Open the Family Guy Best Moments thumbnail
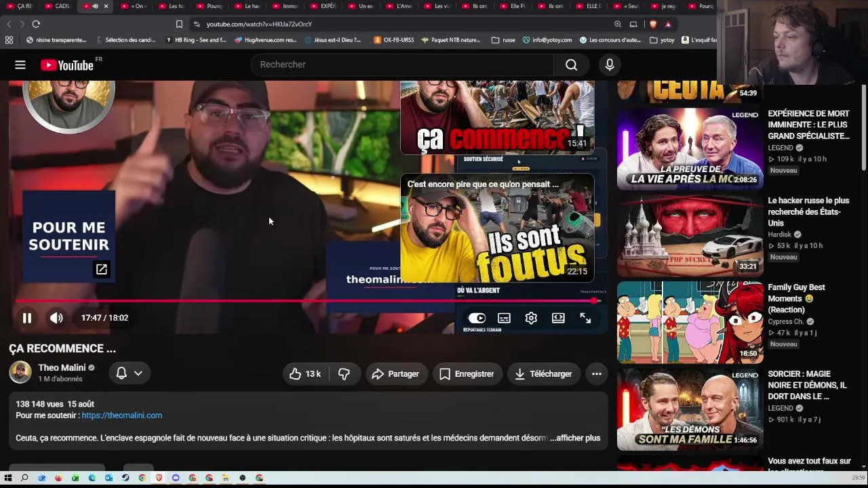The width and height of the screenshot is (868, 488). tap(690, 323)
